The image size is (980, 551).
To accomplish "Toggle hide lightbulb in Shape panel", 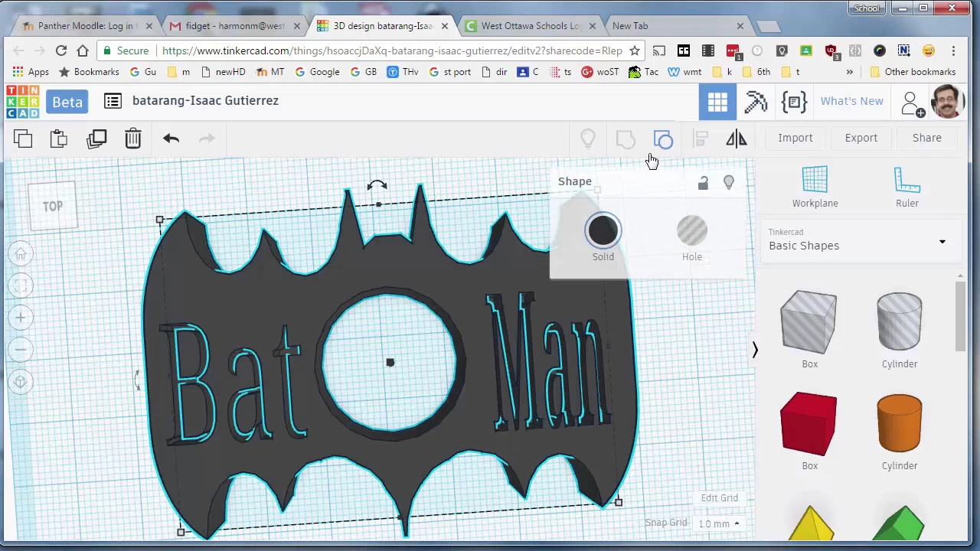I will [x=728, y=183].
